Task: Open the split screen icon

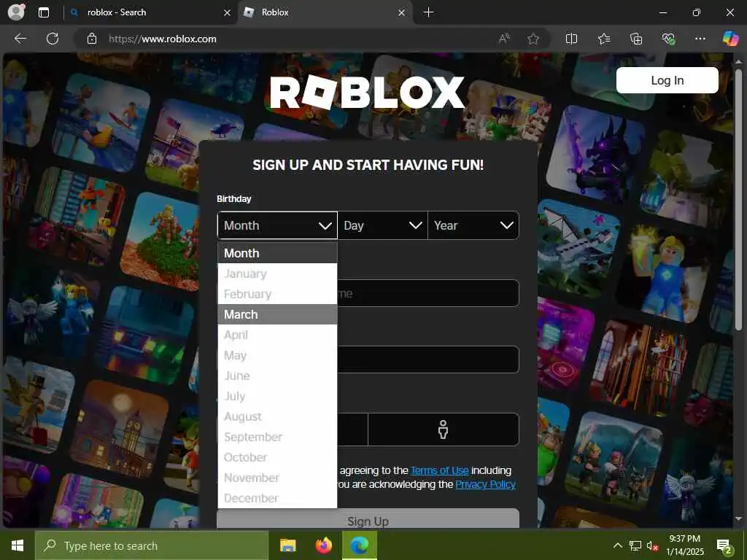Action: pos(572,39)
